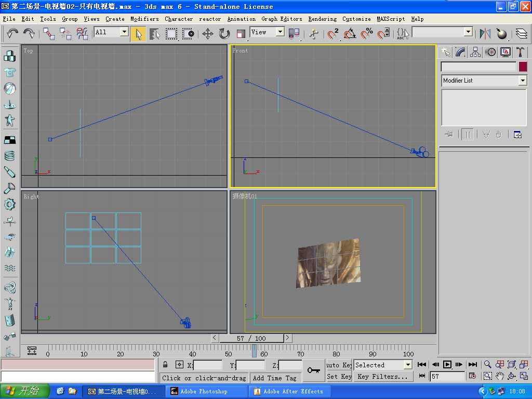Click the Mirror Selected Objects icon
This screenshot has height=399, width=532.
coord(485,34)
